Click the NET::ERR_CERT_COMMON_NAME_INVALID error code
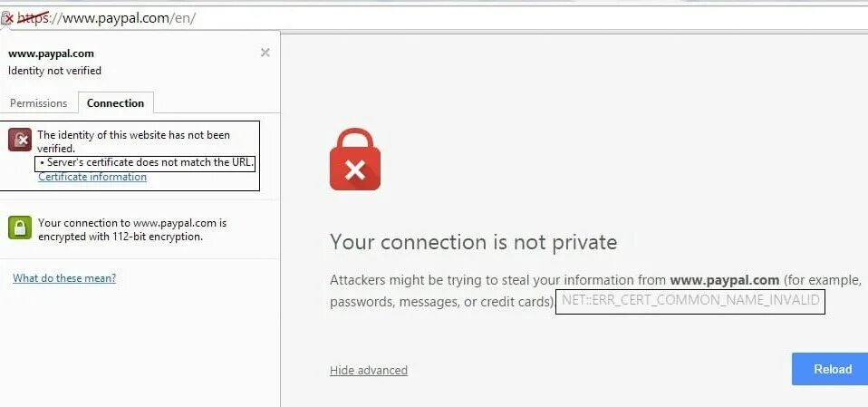Viewport: 868px width, 407px height. point(690,301)
